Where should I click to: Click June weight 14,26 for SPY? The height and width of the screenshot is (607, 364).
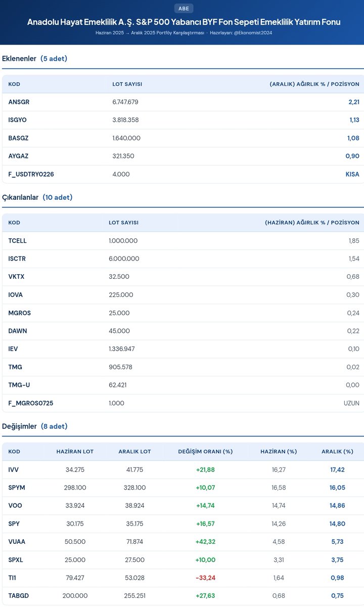tap(279, 524)
